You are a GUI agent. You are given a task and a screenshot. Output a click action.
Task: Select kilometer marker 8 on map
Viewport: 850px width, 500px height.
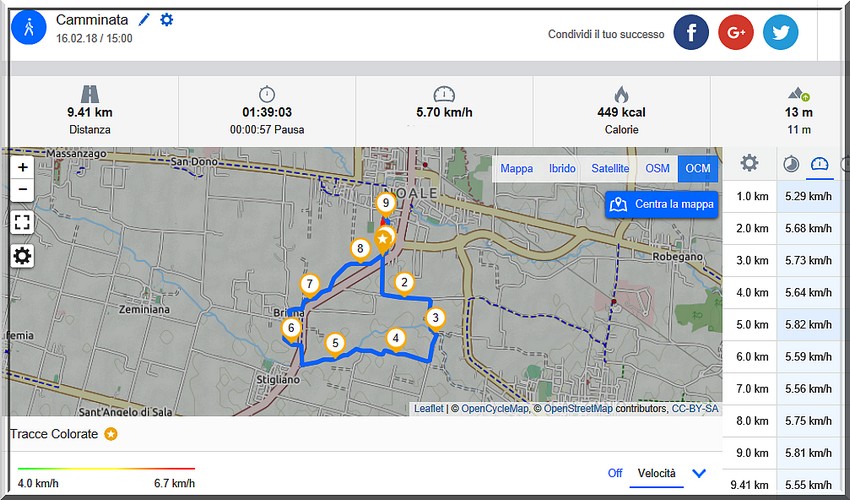[x=360, y=249]
